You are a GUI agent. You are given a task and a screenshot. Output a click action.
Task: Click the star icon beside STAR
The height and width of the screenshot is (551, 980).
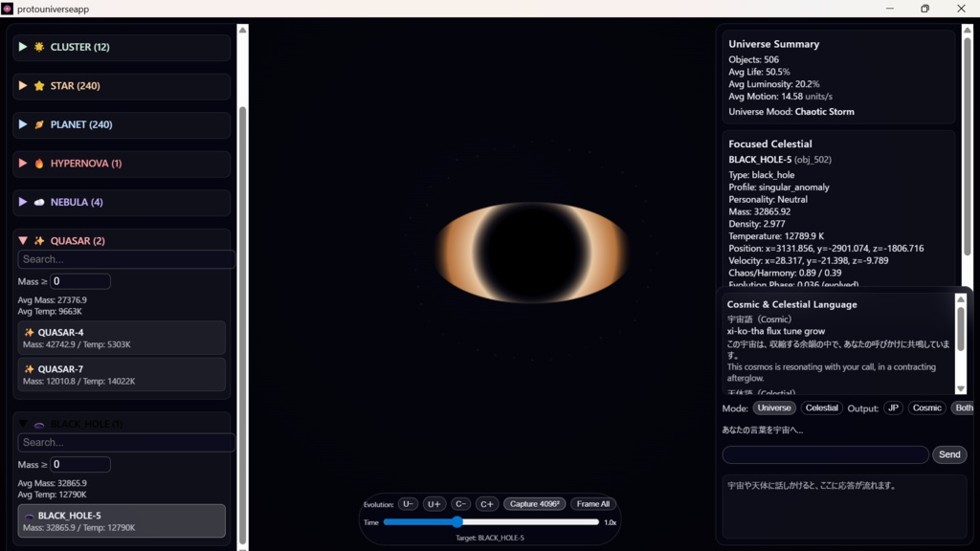(39, 85)
